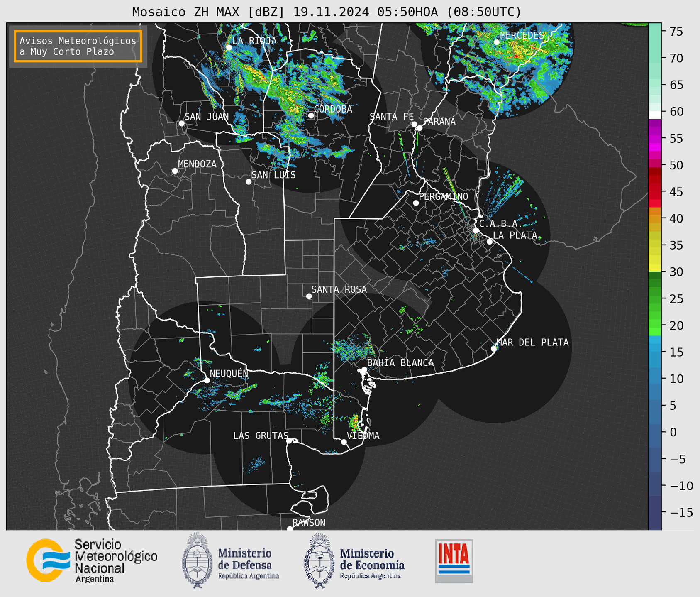
Task: Click the MERCEDES label text
Action: coord(522,35)
